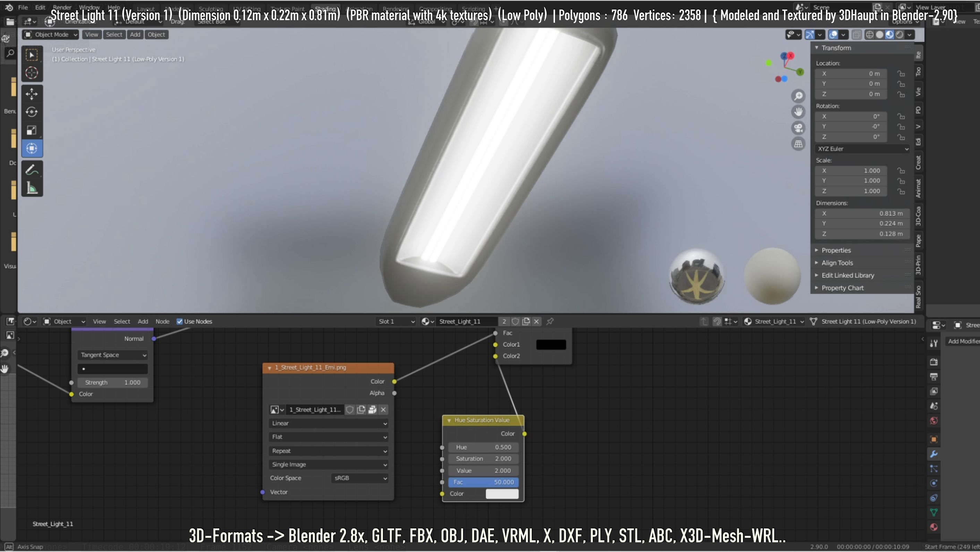Click the Strength 1.000 field
Image resolution: width=980 pixels, height=552 pixels.
(x=113, y=383)
